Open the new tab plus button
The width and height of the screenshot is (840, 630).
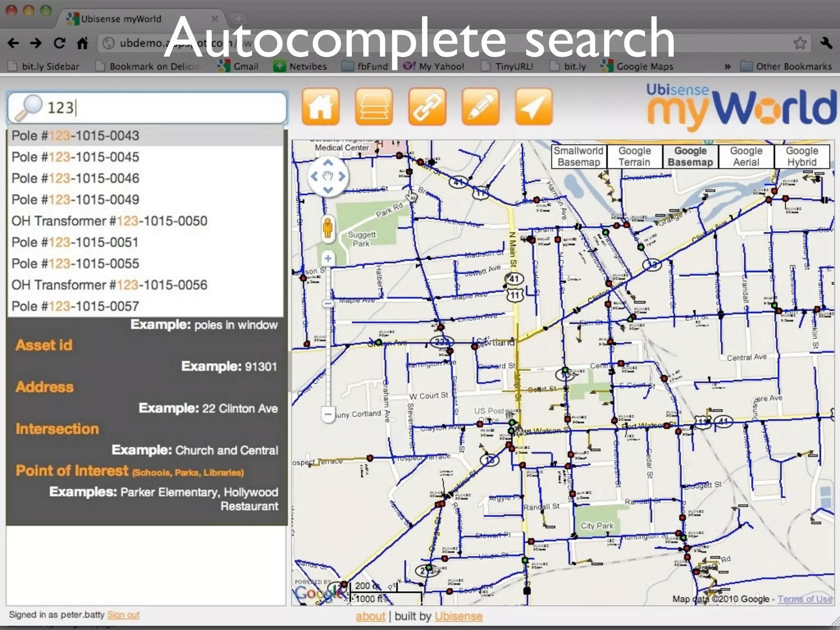(238, 18)
